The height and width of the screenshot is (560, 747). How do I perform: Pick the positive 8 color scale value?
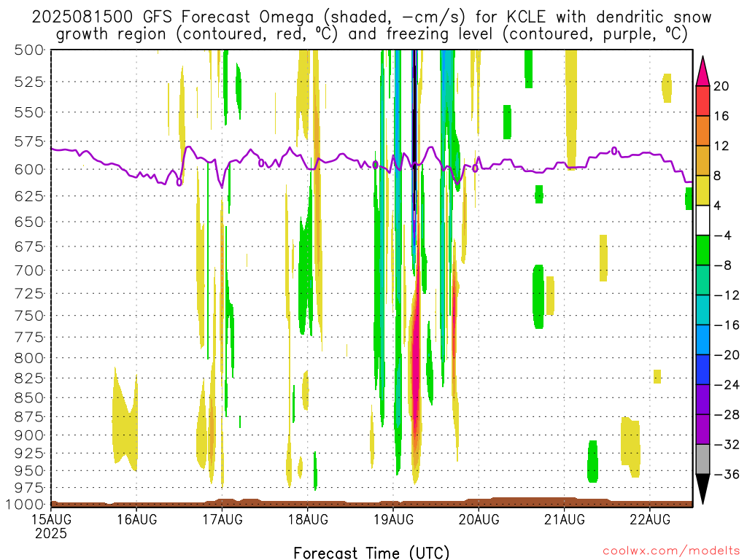(x=718, y=176)
